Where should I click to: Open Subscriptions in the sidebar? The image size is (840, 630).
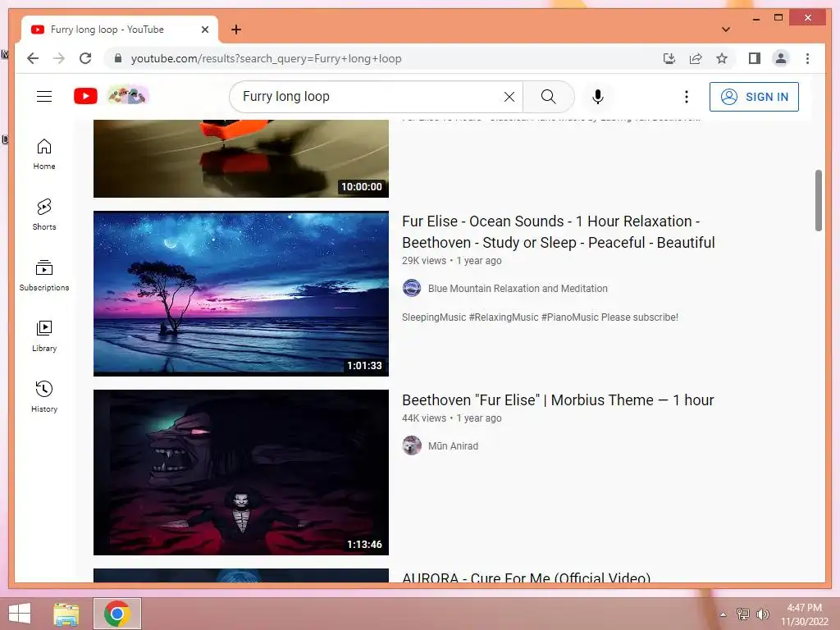tap(44, 276)
